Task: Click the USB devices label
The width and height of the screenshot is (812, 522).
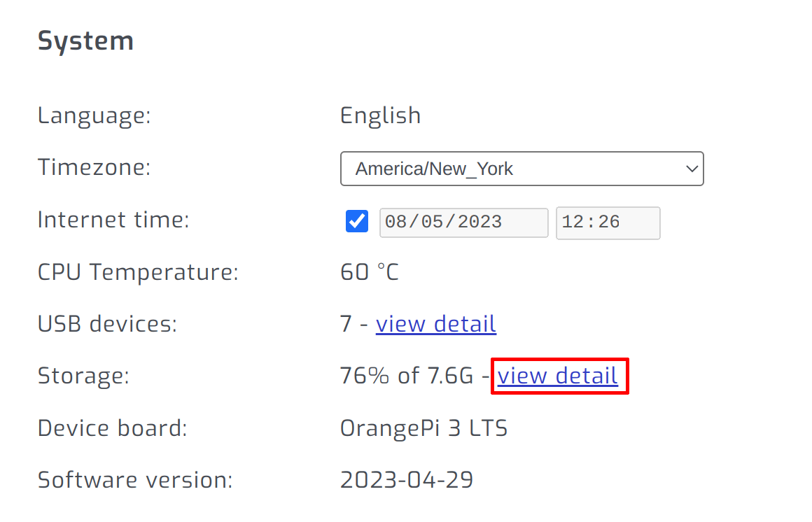Action: click(107, 324)
